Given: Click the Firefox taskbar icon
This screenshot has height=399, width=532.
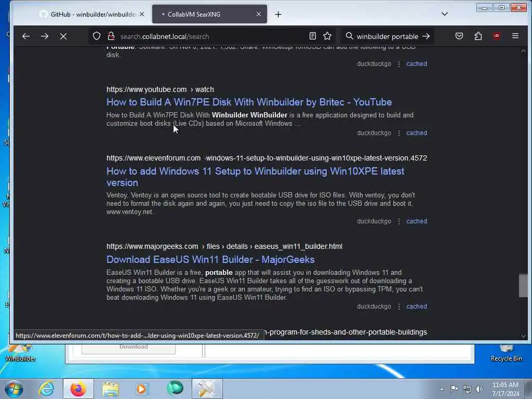Looking at the screenshot, I should click(78, 389).
